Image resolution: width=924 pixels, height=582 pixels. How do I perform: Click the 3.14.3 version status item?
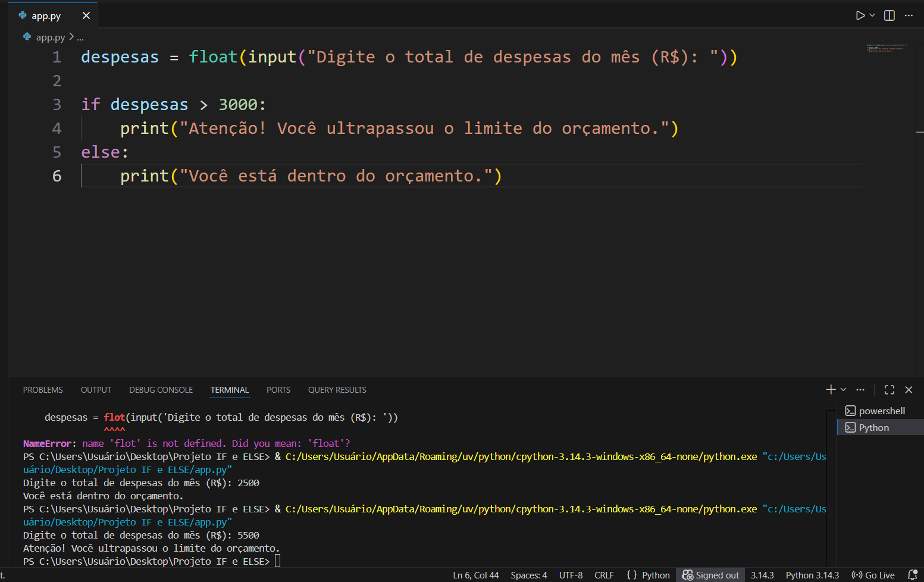(x=762, y=575)
